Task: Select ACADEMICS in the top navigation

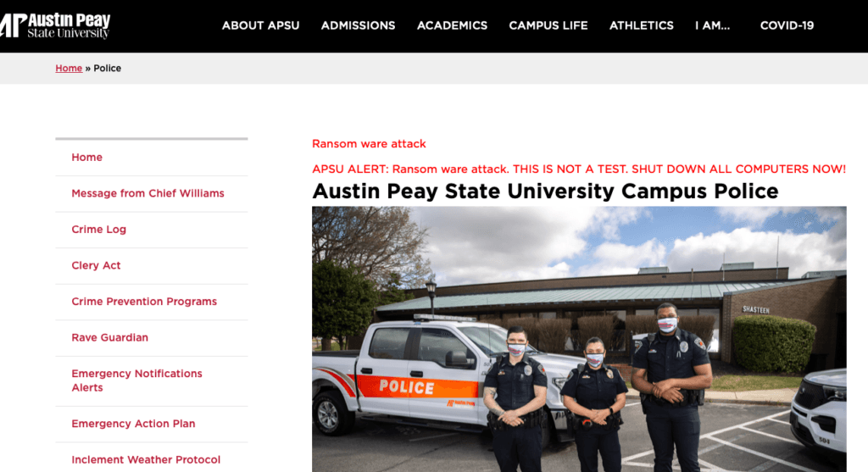Action: (453, 25)
